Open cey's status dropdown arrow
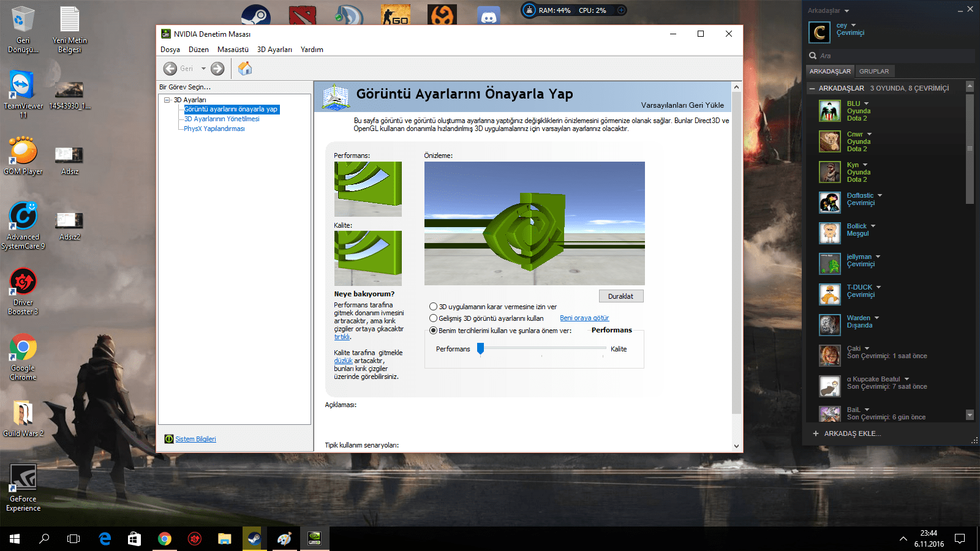980x551 pixels. click(853, 25)
